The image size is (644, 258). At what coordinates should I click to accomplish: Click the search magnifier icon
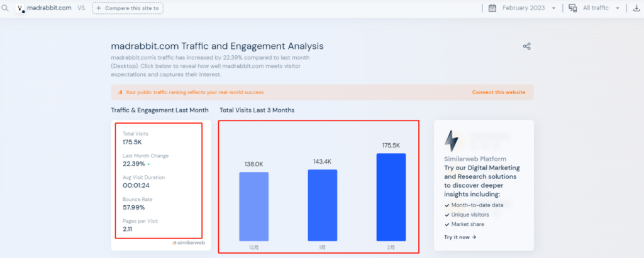(x=5, y=8)
